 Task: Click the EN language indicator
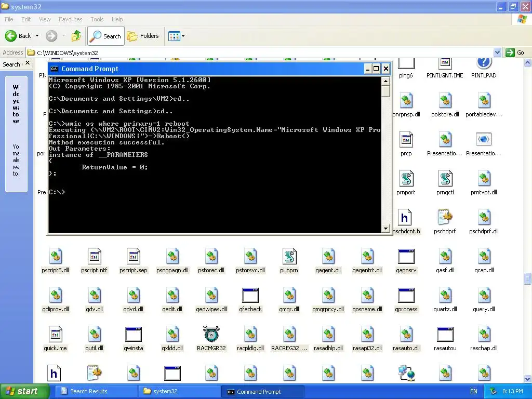point(474,392)
